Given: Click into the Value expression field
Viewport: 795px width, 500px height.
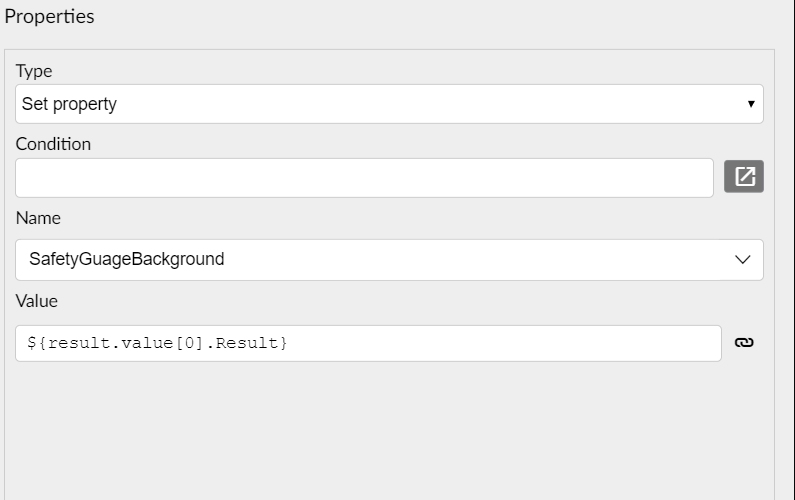Looking at the screenshot, I should (368, 343).
